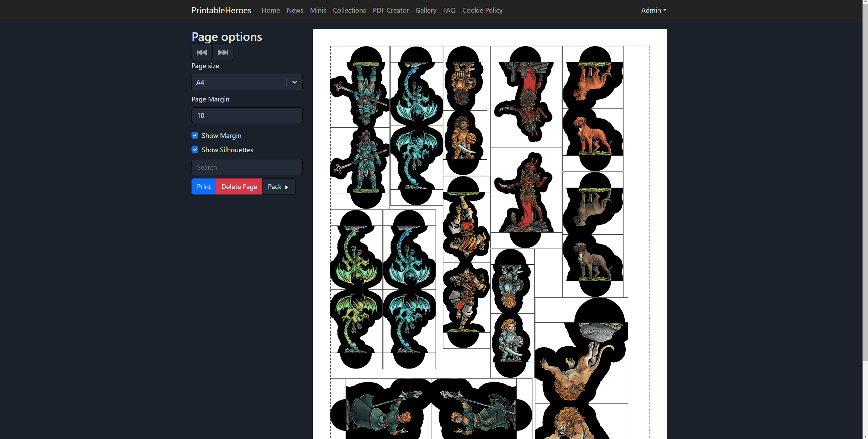Click Delete Page
868x439 pixels.
(x=239, y=187)
